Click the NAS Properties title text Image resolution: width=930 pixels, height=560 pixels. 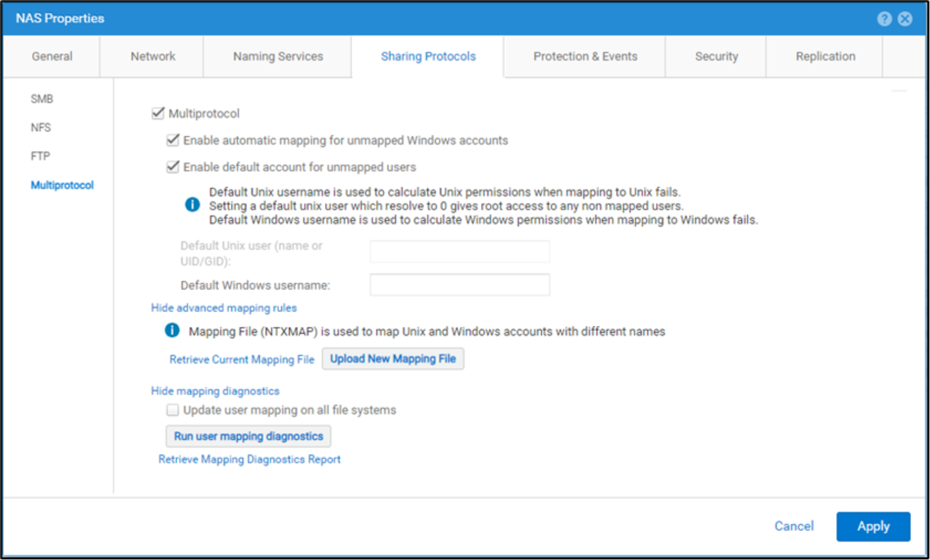tap(60, 18)
